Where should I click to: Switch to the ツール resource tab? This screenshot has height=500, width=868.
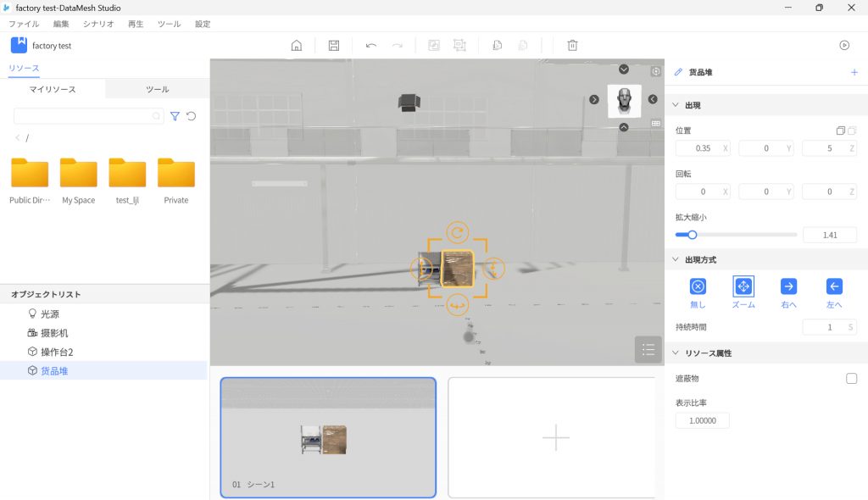click(157, 89)
